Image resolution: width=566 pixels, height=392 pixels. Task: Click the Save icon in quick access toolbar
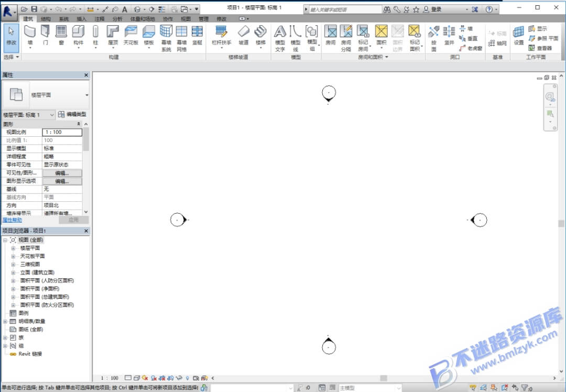[x=34, y=9]
